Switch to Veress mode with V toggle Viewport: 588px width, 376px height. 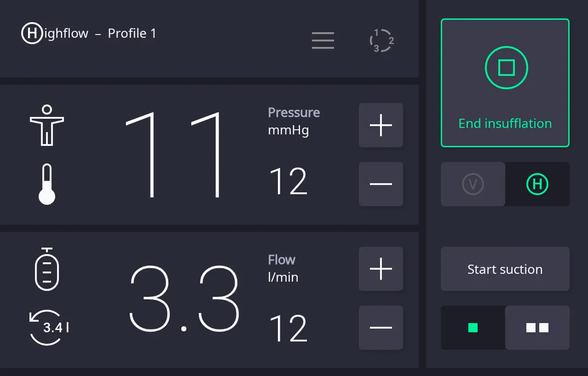(x=473, y=184)
